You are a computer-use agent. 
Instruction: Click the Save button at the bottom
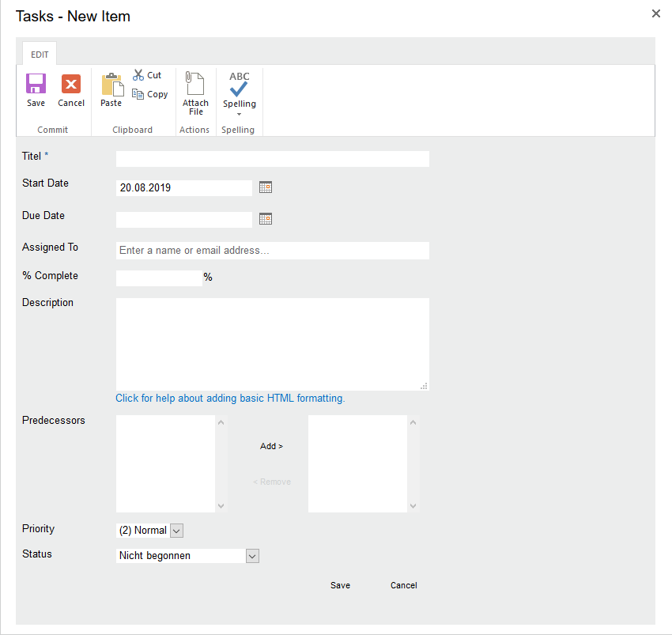coord(340,585)
